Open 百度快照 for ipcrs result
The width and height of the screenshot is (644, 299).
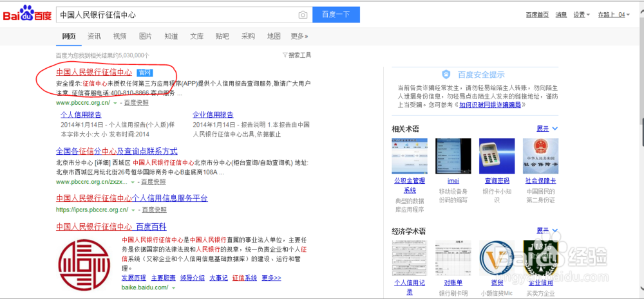point(154,210)
